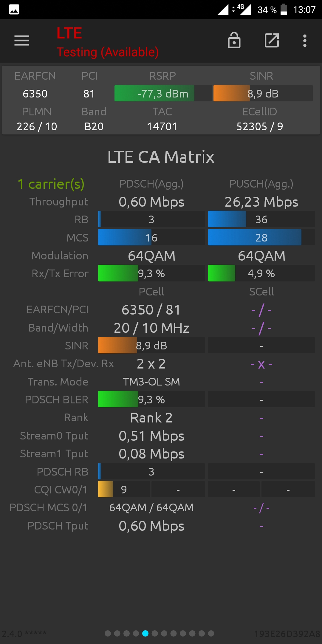
Task: Tap the battery icon in status bar
Action: coord(284,9)
